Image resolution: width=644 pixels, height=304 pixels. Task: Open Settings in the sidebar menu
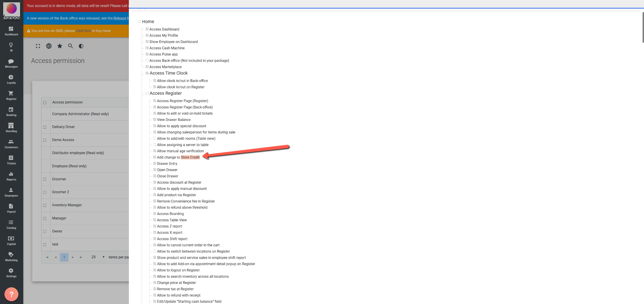pyautogui.click(x=11, y=273)
